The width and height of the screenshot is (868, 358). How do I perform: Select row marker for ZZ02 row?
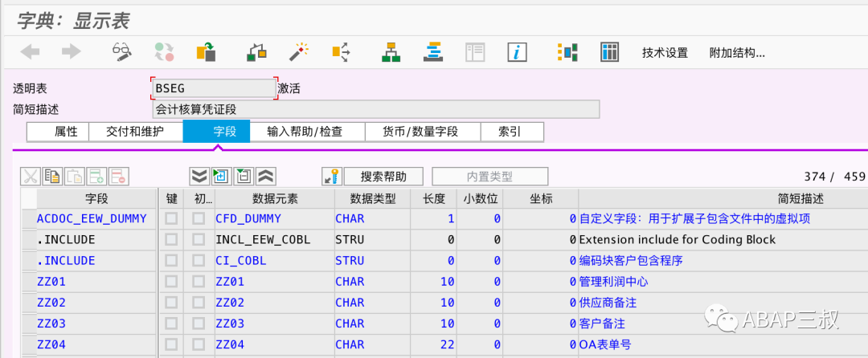(x=29, y=303)
